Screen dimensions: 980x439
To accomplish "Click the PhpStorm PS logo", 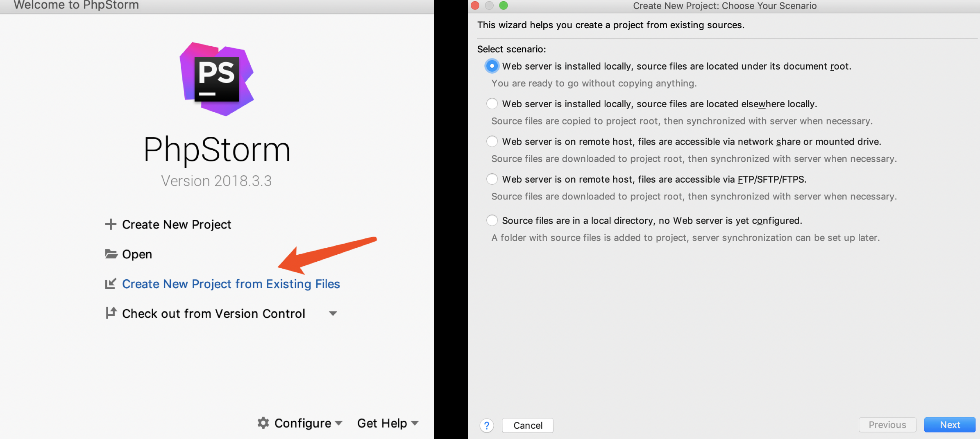I will [x=217, y=79].
